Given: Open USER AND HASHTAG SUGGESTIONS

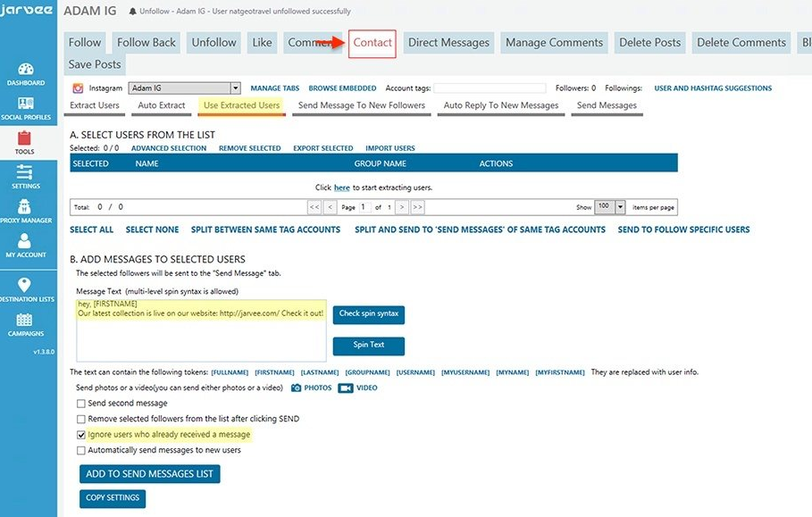Looking at the screenshot, I should tap(713, 88).
